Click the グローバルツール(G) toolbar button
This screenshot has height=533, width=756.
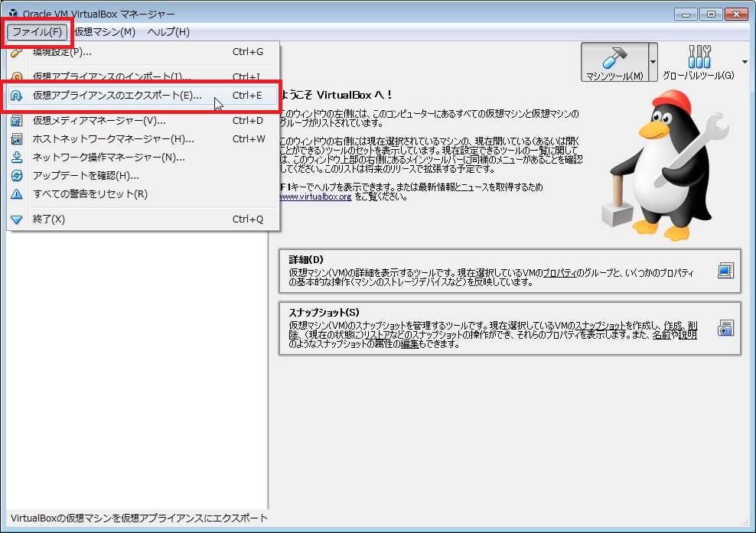coord(698,62)
